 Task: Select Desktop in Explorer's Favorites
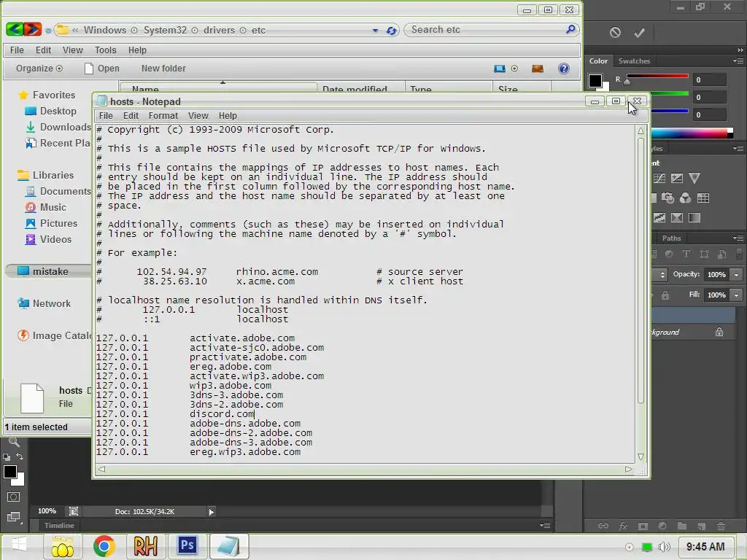pos(51,111)
